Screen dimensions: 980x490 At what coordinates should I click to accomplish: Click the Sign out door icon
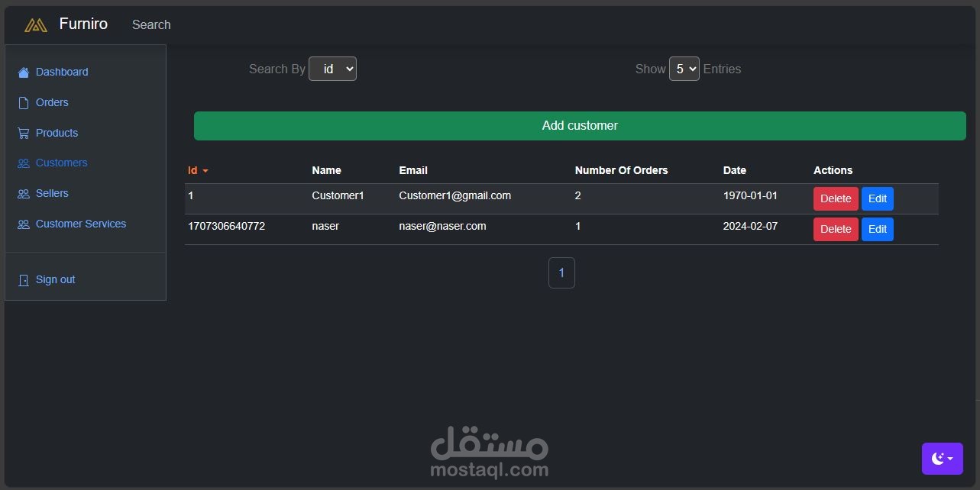pyautogui.click(x=24, y=280)
